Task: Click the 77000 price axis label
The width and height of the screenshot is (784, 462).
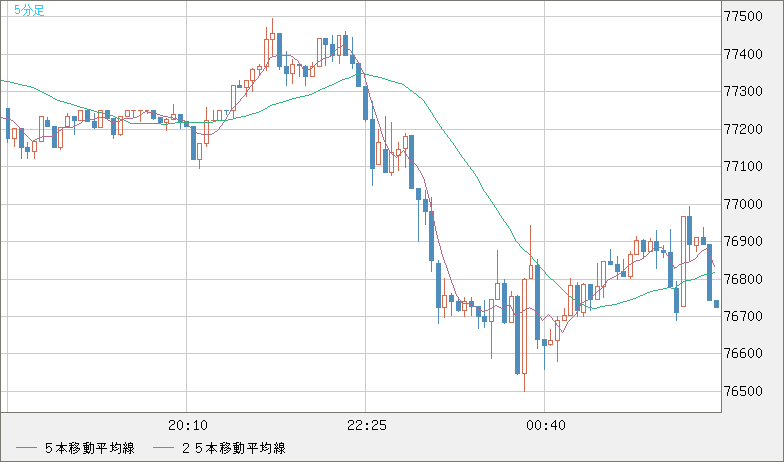Action: point(744,204)
